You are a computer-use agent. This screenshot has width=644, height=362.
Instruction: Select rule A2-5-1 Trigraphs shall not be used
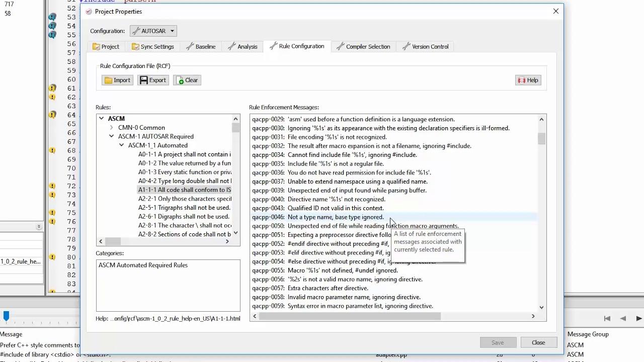click(x=184, y=208)
